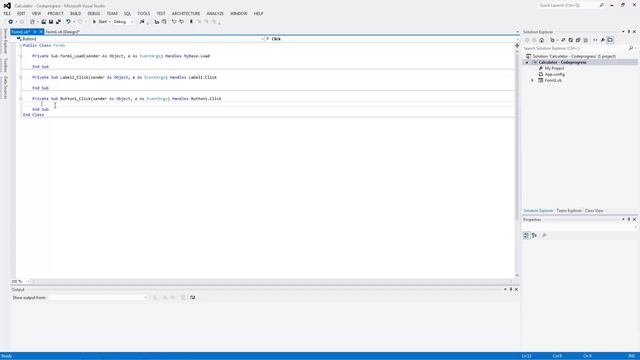Screen dimensions: 640x360
Task: Click the Solution Explorer search magnifier icon
Action: 631,48
